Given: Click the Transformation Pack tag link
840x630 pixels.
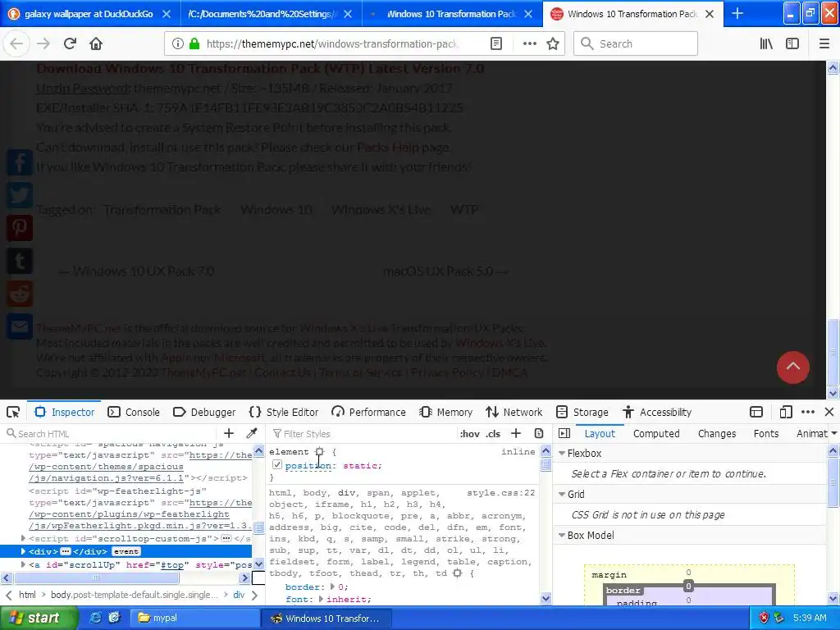Looking at the screenshot, I should coord(162,209).
